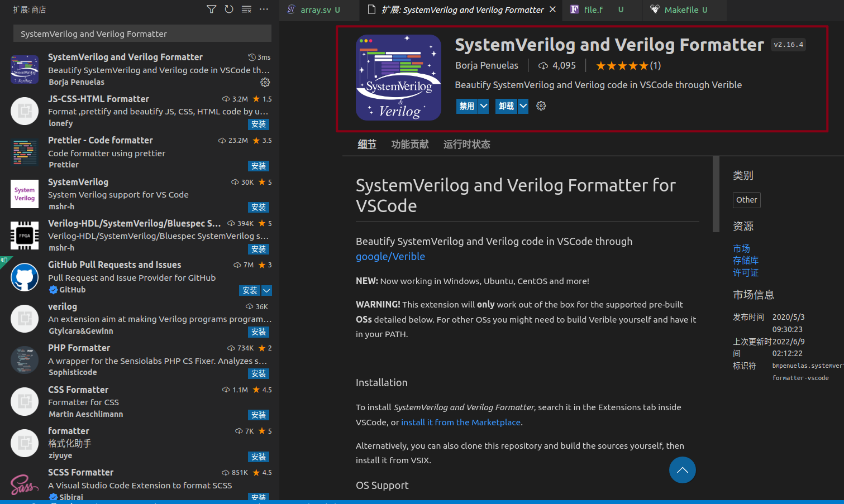Open the 存储库 repository link
Image resolution: width=844 pixels, height=504 pixels.
(x=746, y=261)
